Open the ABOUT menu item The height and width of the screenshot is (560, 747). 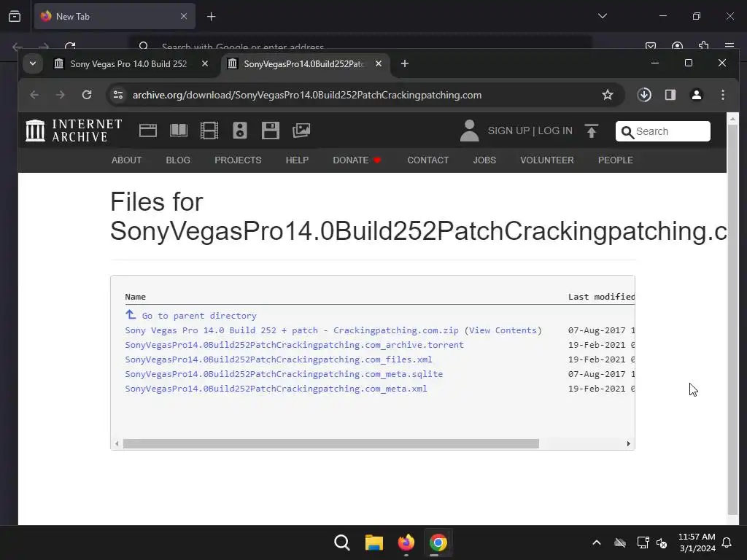pyautogui.click(x=126, y=160)
